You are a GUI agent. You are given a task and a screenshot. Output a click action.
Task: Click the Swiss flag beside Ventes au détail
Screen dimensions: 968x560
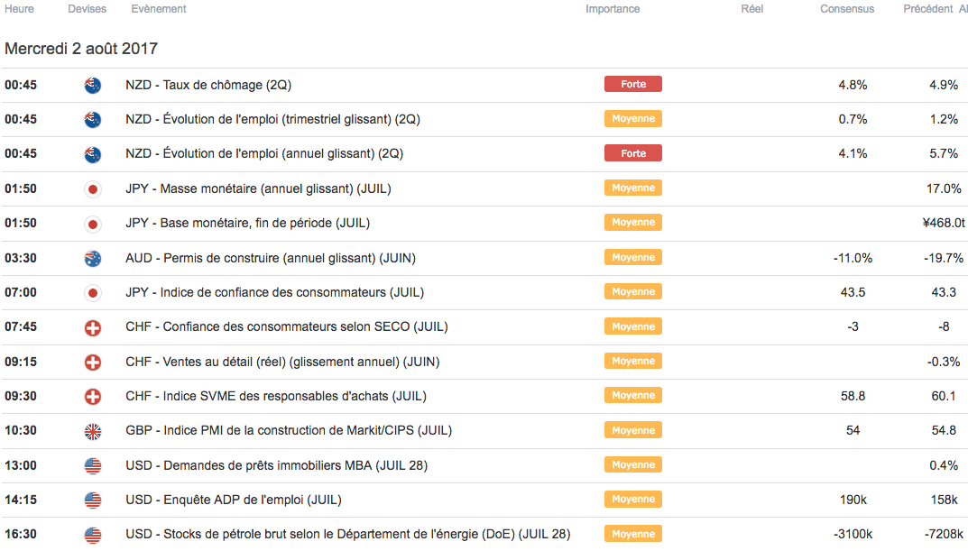click(92, 362)
